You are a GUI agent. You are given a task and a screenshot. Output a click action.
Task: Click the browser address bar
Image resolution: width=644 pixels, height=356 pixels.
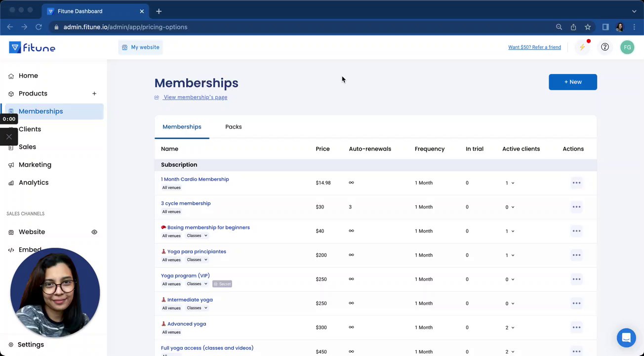coord(296,27)
